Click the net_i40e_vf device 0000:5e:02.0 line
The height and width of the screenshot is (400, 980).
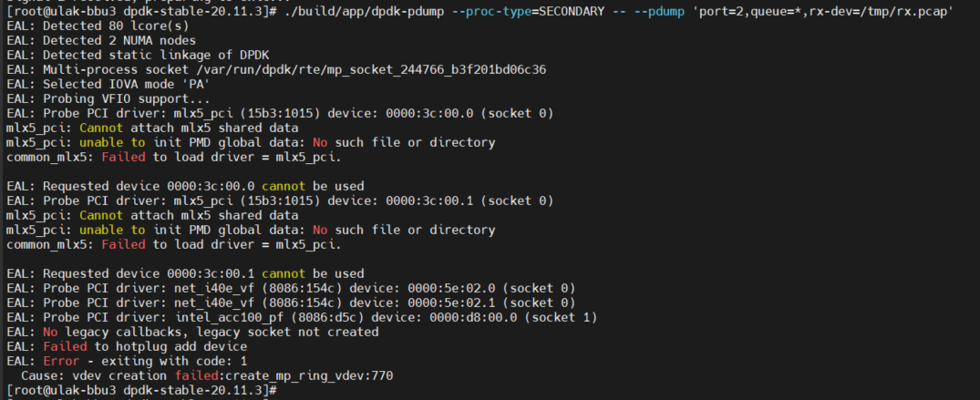(x=291, y=288)
